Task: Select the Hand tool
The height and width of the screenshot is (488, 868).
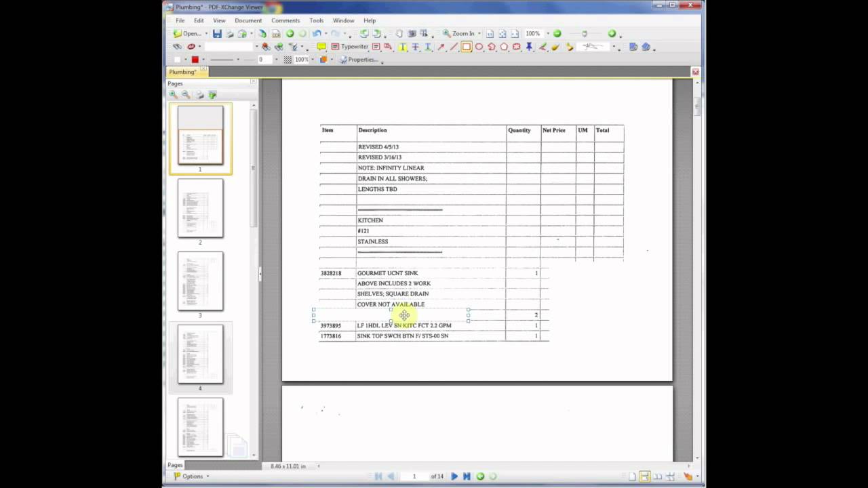Action: (x=399, y=33)
